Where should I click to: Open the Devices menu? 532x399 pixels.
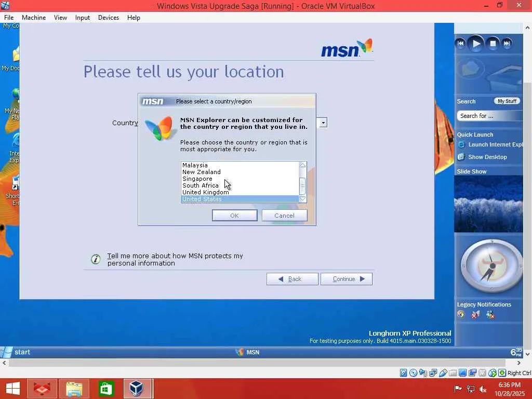point(108,18)
